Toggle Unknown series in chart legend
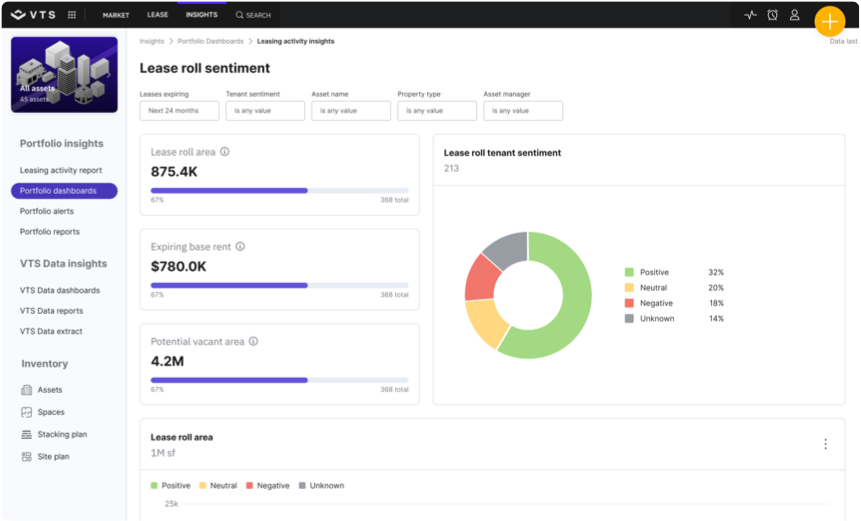The height and width of the screenshot is (521, 861). click(x=320, y=486)
